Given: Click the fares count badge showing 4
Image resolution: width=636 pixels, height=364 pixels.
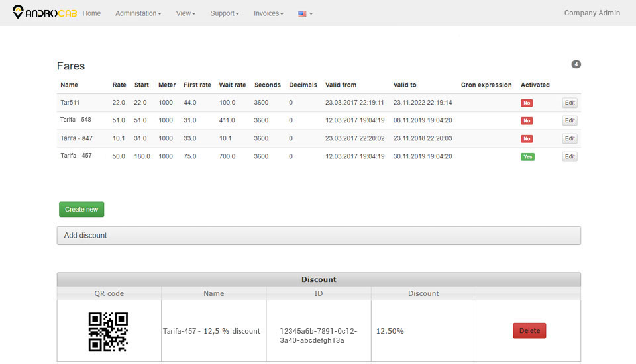Looking at the screenshot, I should [x=576, y=64].
